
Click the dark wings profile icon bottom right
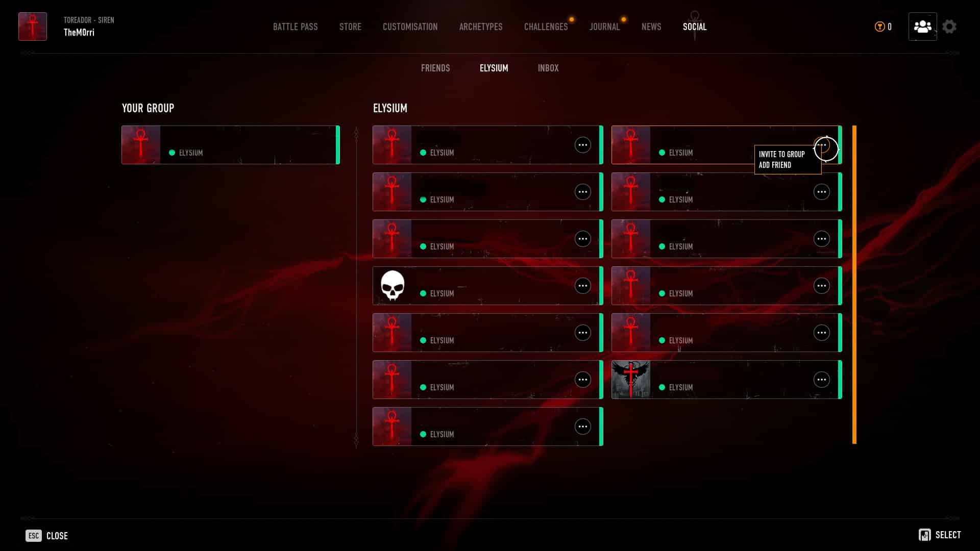coord(631,379)
